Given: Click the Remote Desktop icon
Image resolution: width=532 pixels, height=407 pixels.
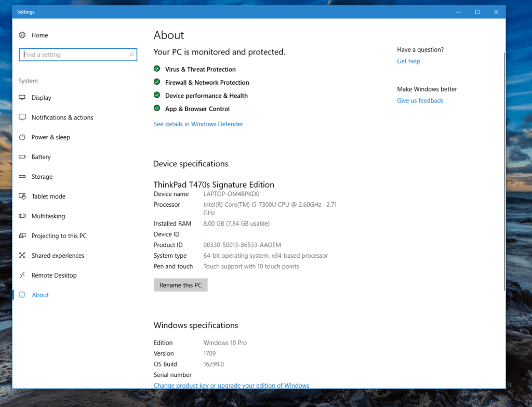Looking at the screenshot, I should click(22, 275).
